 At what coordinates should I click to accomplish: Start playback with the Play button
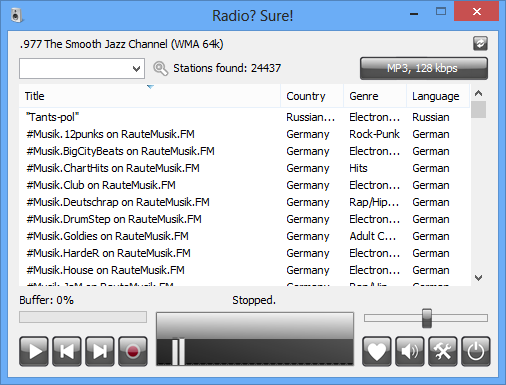point(34,351)
